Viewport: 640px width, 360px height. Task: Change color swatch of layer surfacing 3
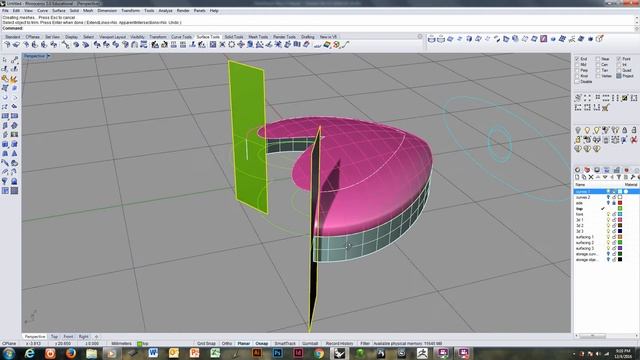(x=620, y=248)
